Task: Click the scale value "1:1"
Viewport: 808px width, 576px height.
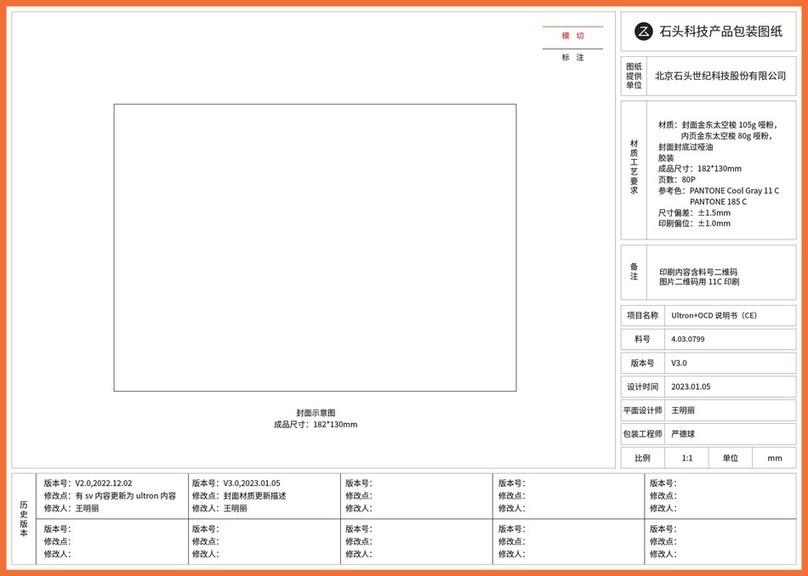Action: pyautogui.click(x=687, y=458)
